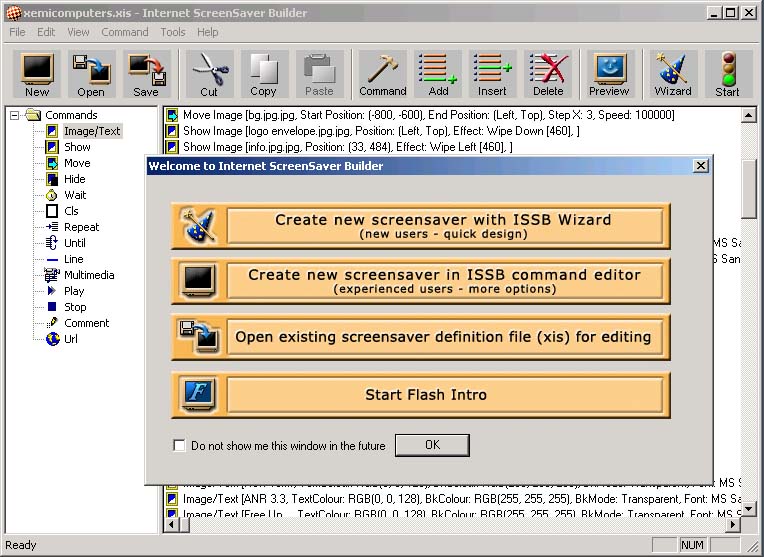Check 'Do not show me this window'
764x557 pixels.
[179, 445]
